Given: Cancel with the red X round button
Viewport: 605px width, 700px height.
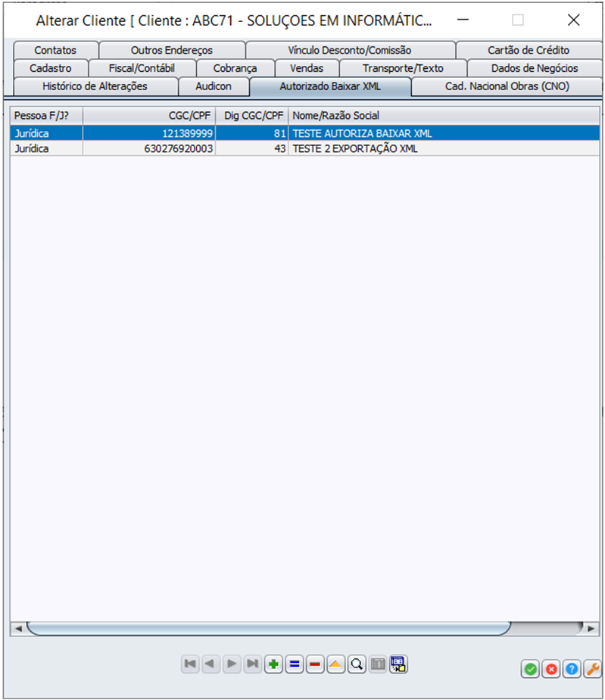Looking at the screenshot, I should pyautogui.click(x=551, y=669).
